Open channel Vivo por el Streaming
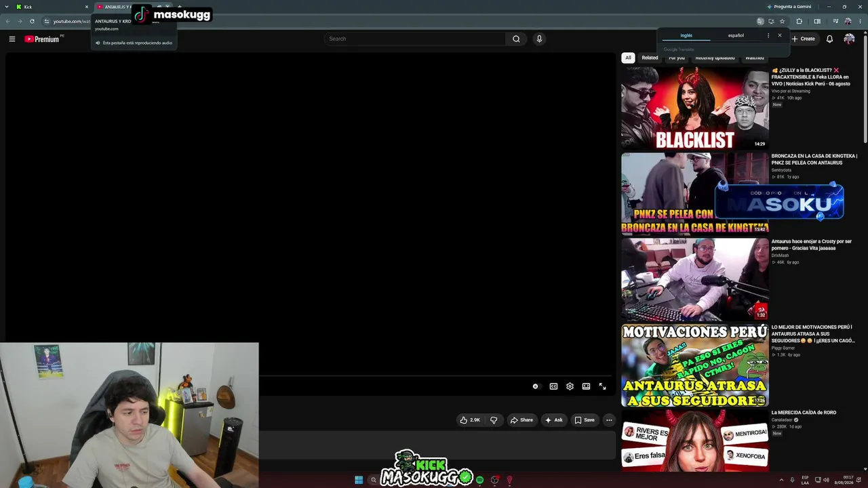Image resolution: width=868 pixels, height=488 pixels. [791, 91]
